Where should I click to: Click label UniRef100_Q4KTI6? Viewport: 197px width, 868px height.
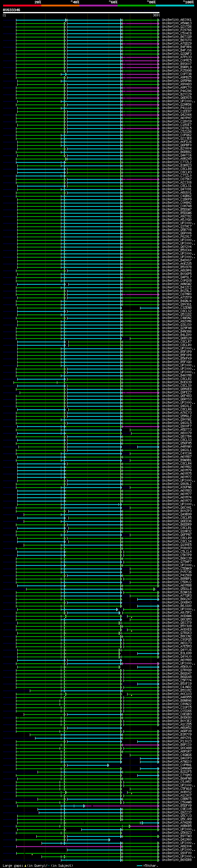[177, 155]
